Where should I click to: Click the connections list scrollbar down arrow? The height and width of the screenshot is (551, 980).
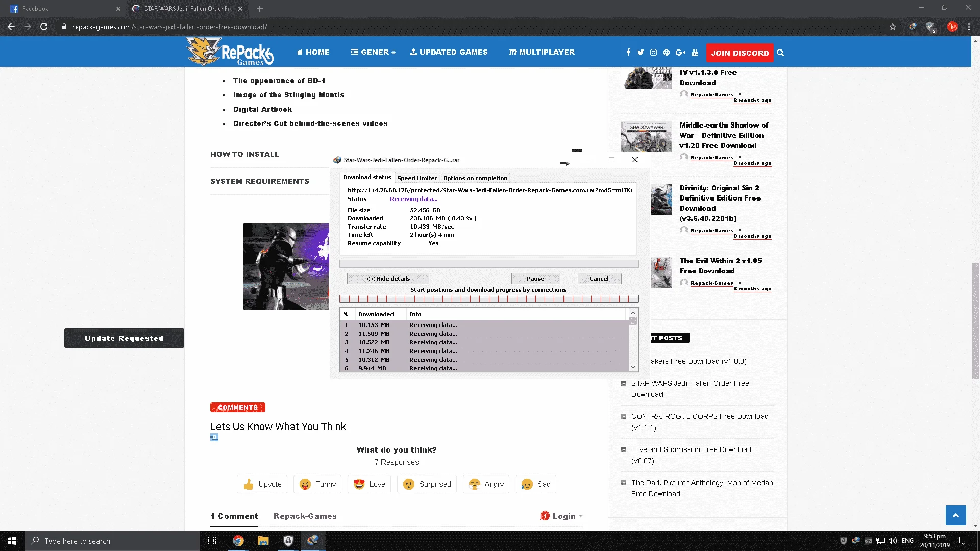633,367
